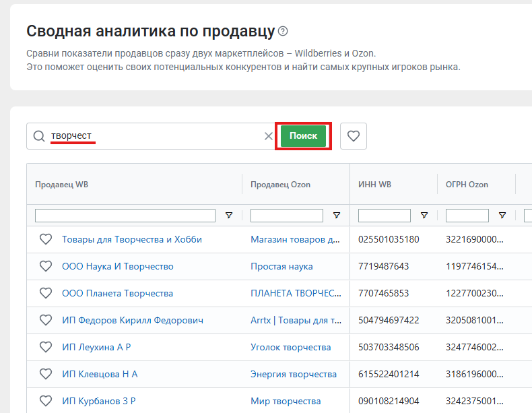Select INN value 7719487643
The height and width of the screenshot is (413, 532).
pos(384,266)
